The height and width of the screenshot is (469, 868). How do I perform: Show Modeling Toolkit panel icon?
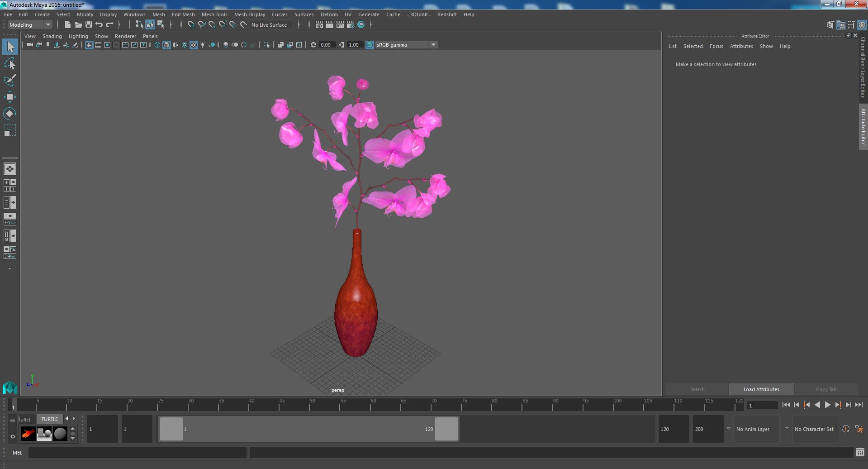tap(830, 25)
